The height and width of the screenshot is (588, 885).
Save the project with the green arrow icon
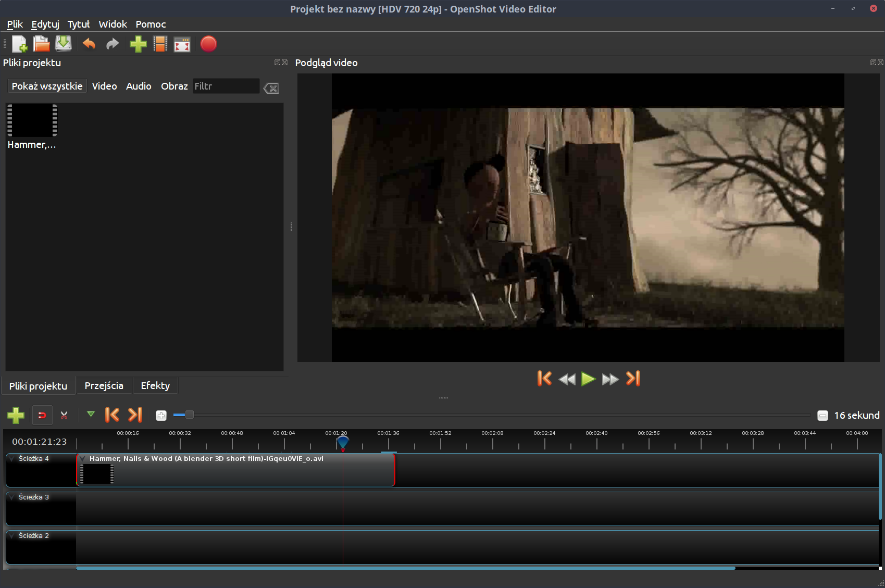pos(63,44)
